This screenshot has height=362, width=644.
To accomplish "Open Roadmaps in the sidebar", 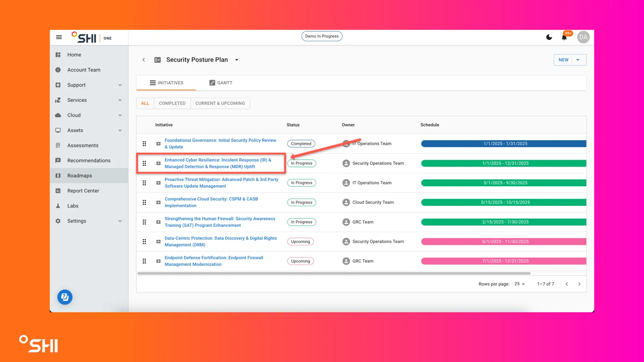I will (89, 176).
